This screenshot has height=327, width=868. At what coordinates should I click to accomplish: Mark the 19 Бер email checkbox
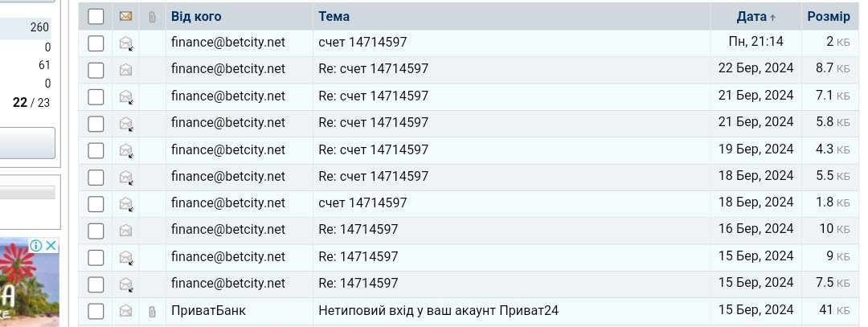[96, 150]
